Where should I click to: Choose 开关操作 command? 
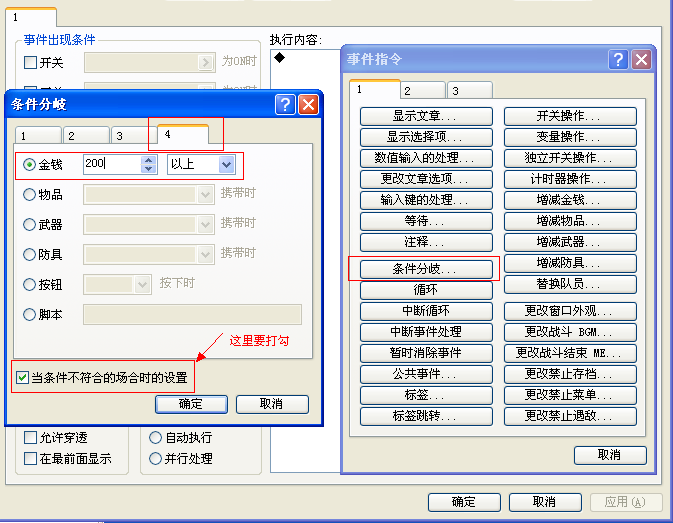(570, 116)
